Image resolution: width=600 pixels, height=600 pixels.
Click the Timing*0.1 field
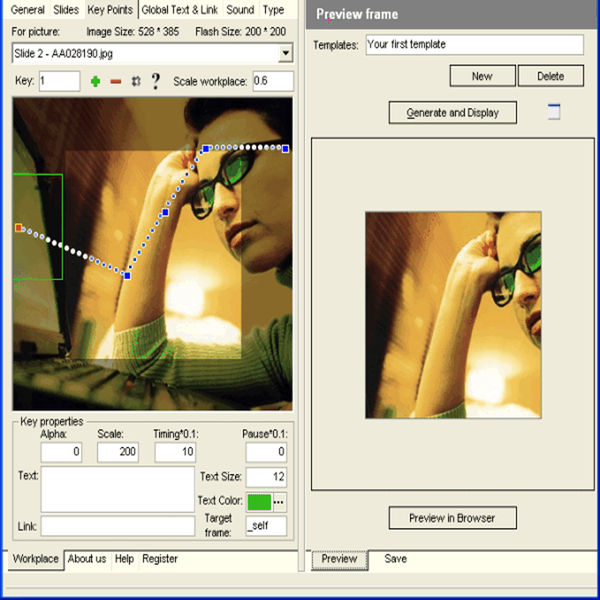click(175, 452)
